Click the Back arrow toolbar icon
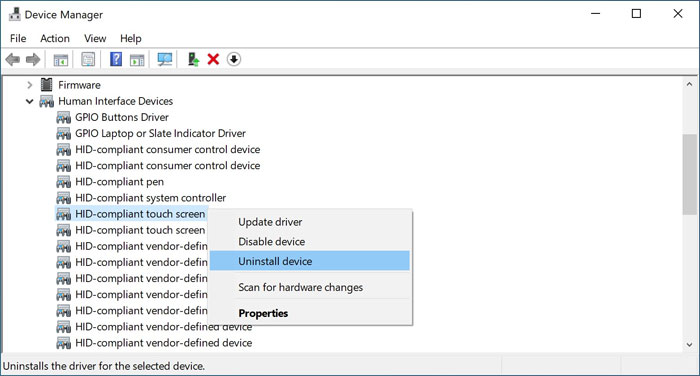 (x=12, y=59)
